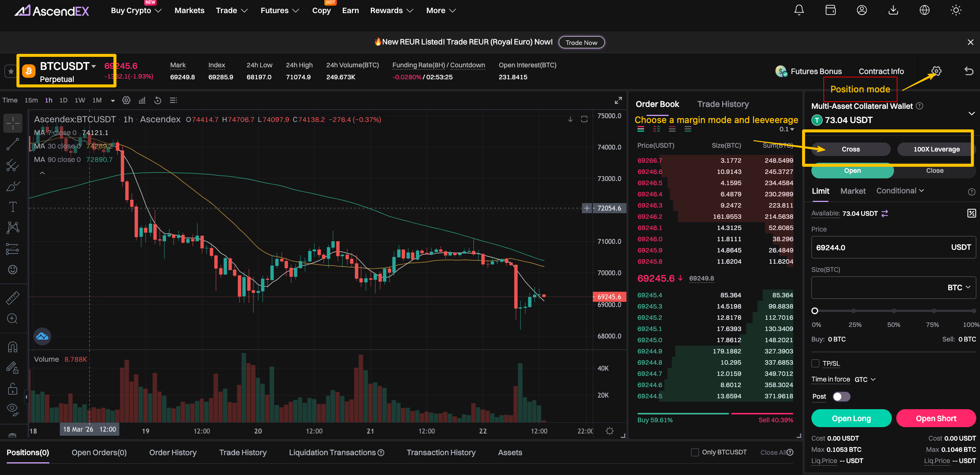980x475 pixels.
Task: Click the notification bell icon
Action: click(799, 10)
